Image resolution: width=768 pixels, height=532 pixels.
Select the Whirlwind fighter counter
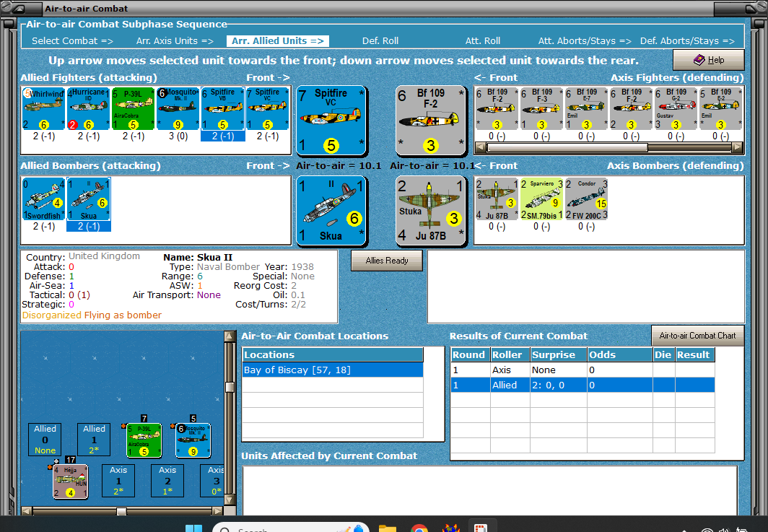tap(43, 109)
